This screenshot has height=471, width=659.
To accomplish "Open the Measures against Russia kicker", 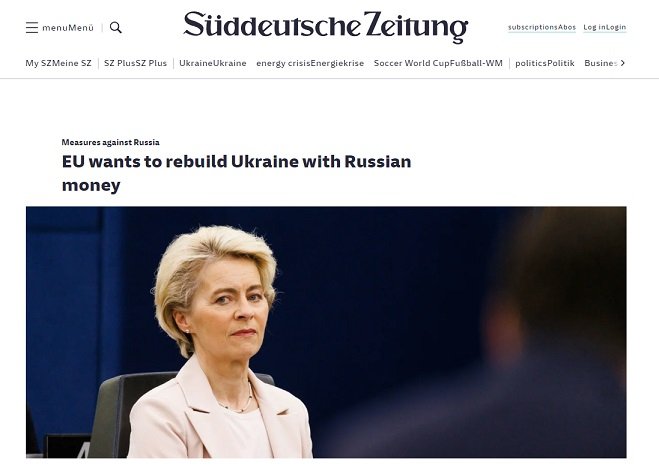I will point(111,142).
